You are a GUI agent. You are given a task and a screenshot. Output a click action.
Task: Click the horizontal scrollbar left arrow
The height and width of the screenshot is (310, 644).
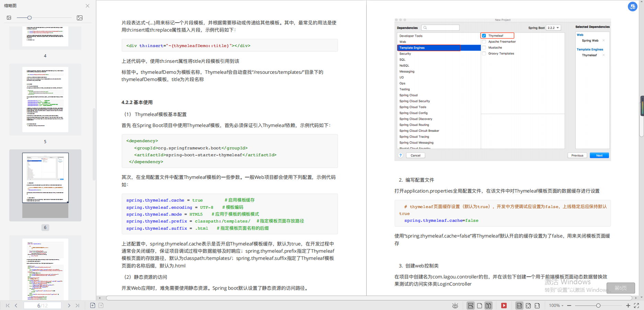(x=100, y=298)
